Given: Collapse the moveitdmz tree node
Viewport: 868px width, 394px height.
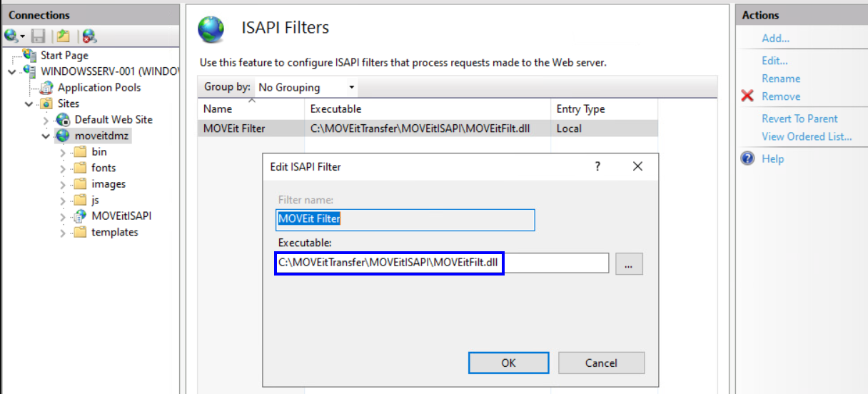Looking at the screenshot, I should [46, 136].
